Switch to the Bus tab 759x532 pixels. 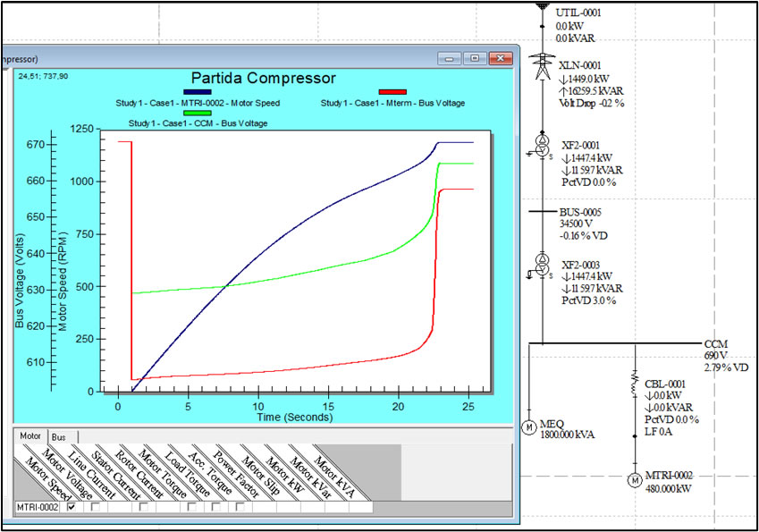coord(58,437)
